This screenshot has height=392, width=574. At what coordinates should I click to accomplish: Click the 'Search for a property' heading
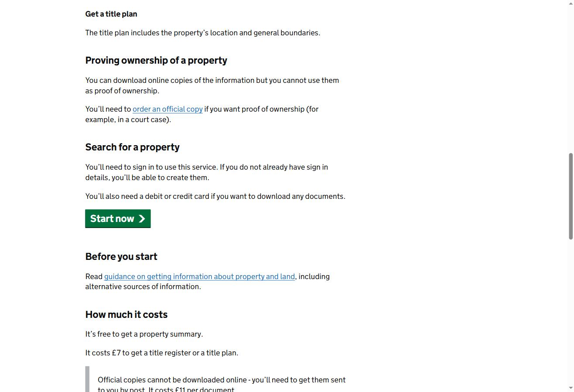pos(133,147)
